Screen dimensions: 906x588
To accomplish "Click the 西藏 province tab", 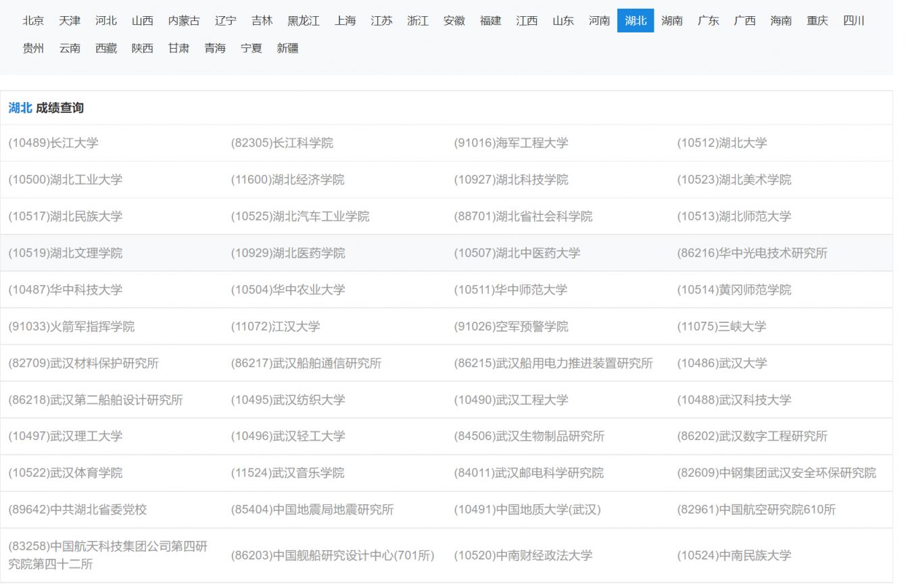I will [x=106, y=48].
